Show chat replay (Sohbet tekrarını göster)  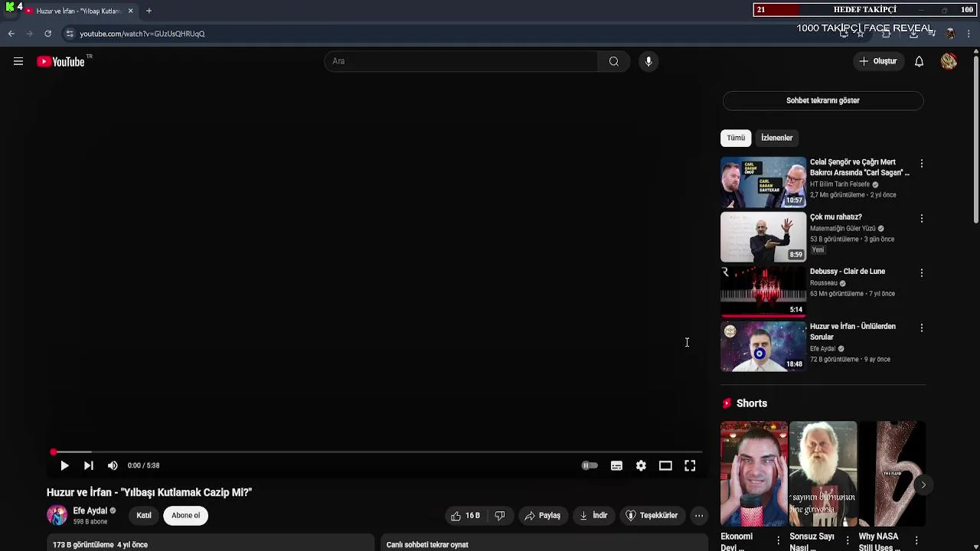[x=823, y=100]
